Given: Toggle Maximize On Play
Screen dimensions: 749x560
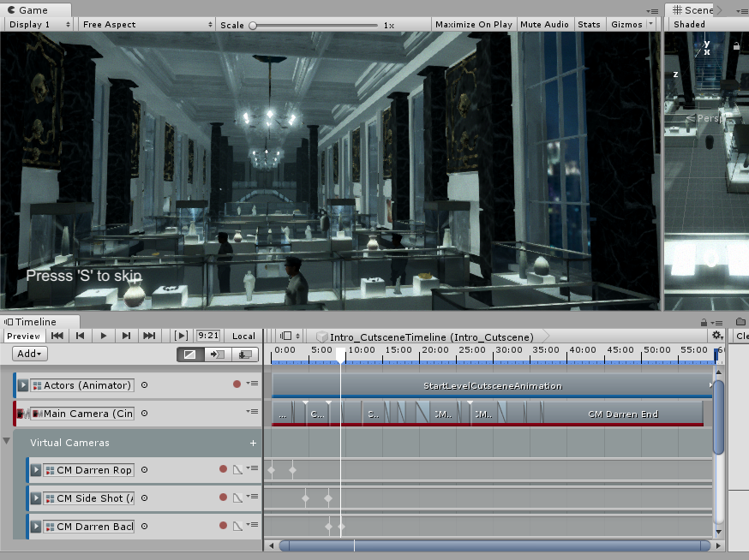Looking at the screenshot, I should (473, 24).
